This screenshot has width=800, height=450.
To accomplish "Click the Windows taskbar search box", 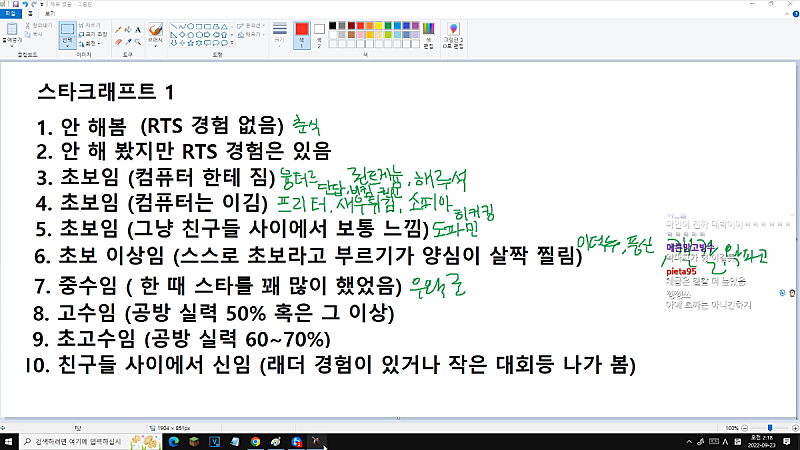I will (x=92, y=442).
